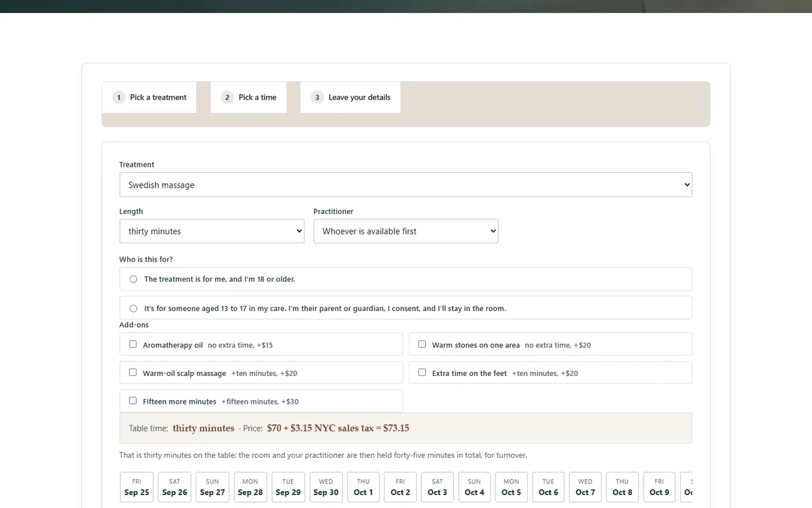Pick the Fri Sep 25 date
The image size is (812, 508).
point(137,488)
